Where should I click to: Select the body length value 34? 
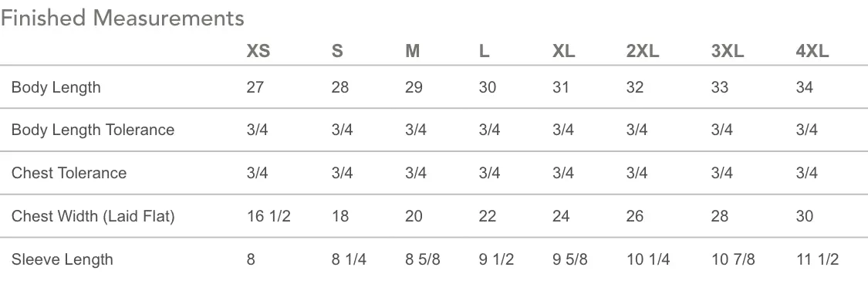click(x=804, y=87)
